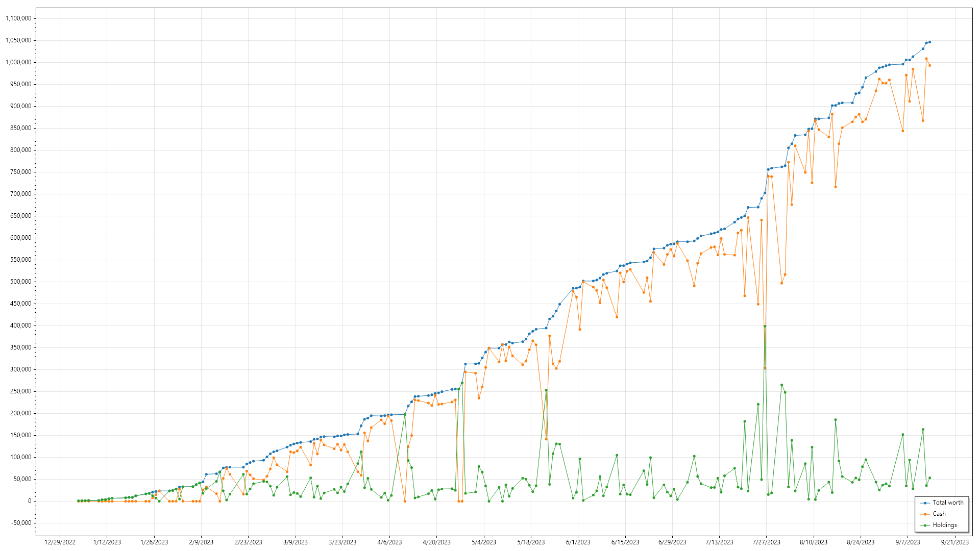Click the 850,000 y-axis label
This screenshot has height=551, width=980.
pos(21,128)
